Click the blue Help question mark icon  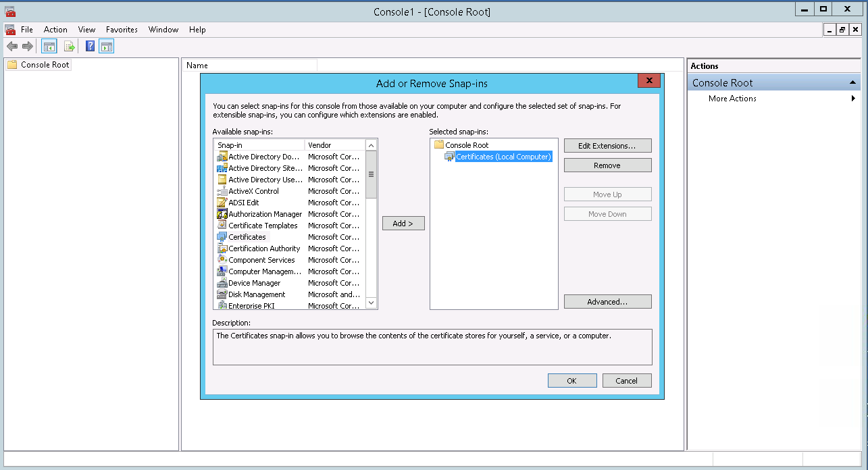[x=90, y=46]
